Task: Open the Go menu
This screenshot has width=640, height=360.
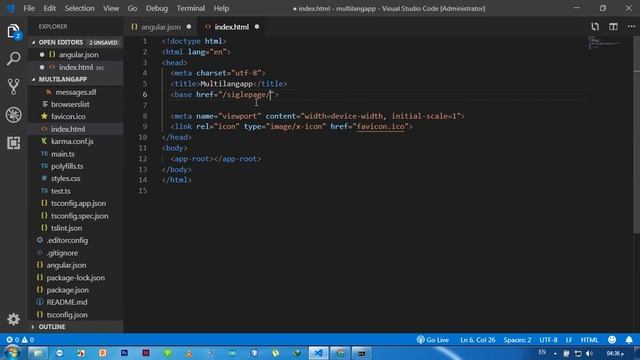Action: 132,8
